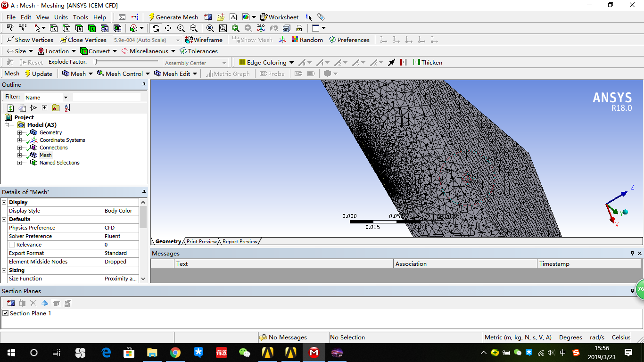Click the Update button
Viewport: 644px width, 362px height.
point(39,74)
